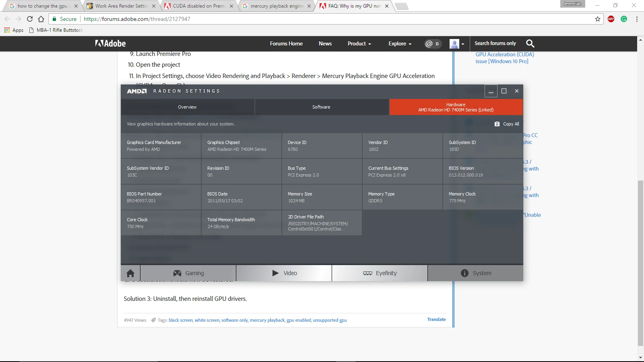The height and width of the screenshot is (362, 644).
Task: Minimize the Radeon Settings window
Action: tap(491, 91)
